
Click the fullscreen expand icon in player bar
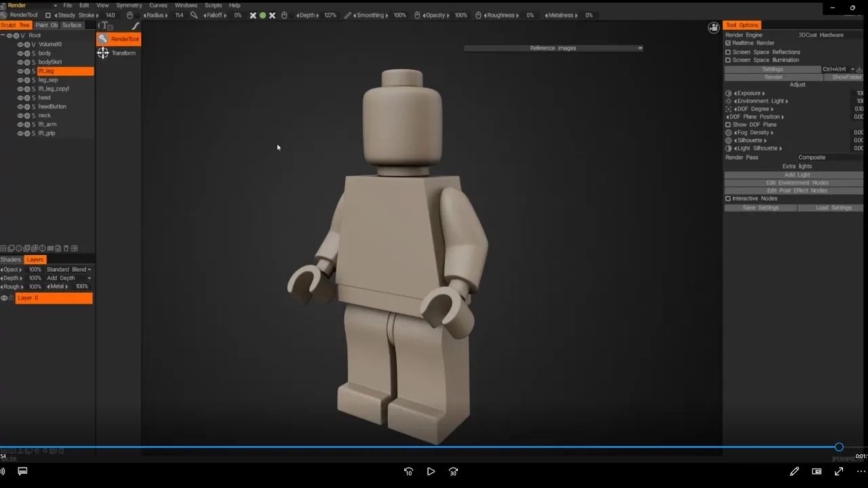click(839, 471)
